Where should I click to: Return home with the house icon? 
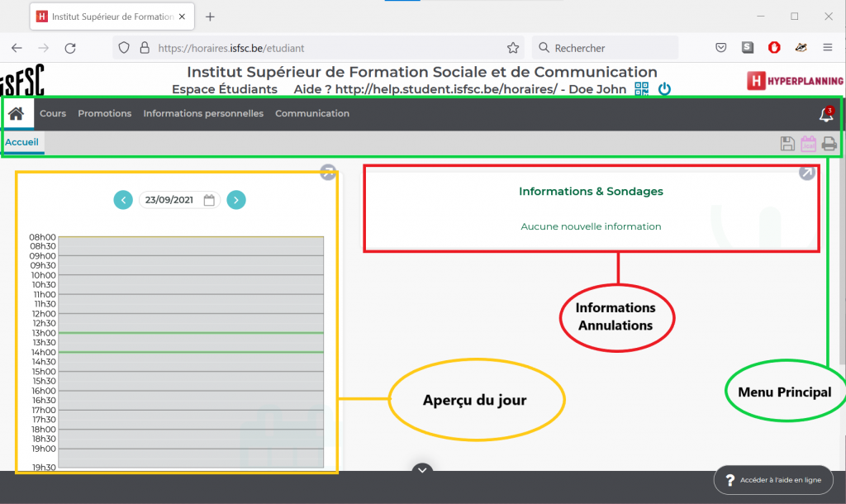[17, 113]
